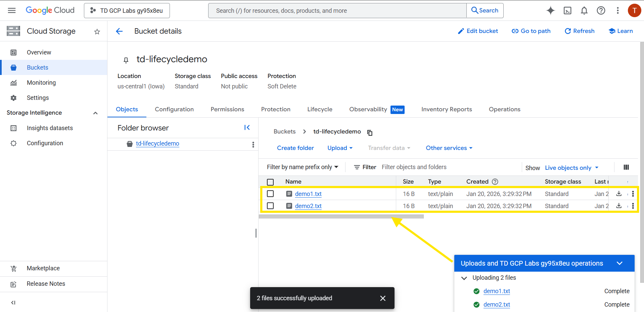This screenshot has width=644, height=312.
Task: Click the Create folder button
Action: point(295,148)
